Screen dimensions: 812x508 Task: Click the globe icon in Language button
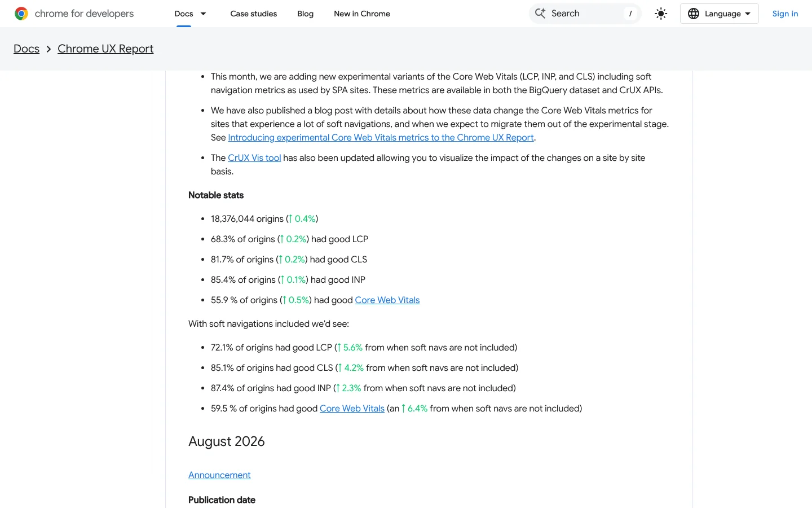pyautogui.click(x=694, y=14)
